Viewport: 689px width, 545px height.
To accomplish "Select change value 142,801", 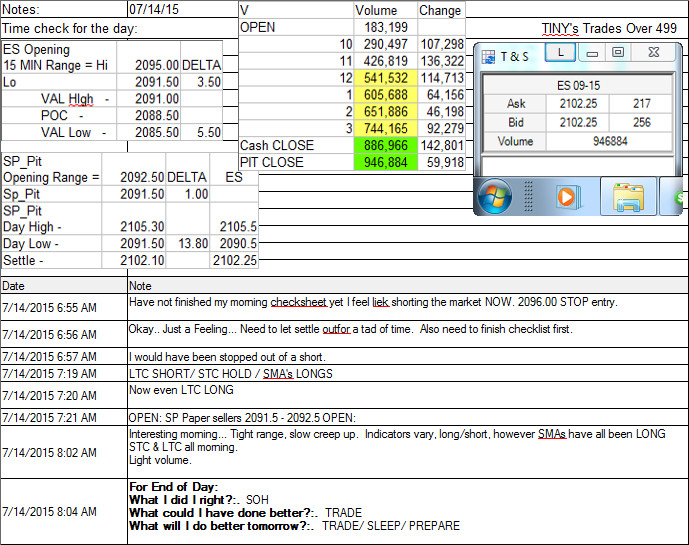I will coord(442,145).
